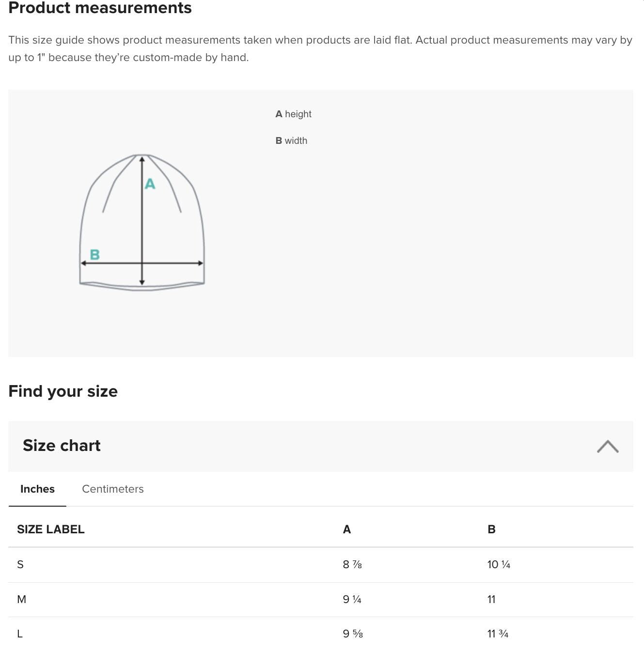This screenshot has width=644, height=651.
Task: Collapse the Size chart chevron
Action: [x=607, y=446]
